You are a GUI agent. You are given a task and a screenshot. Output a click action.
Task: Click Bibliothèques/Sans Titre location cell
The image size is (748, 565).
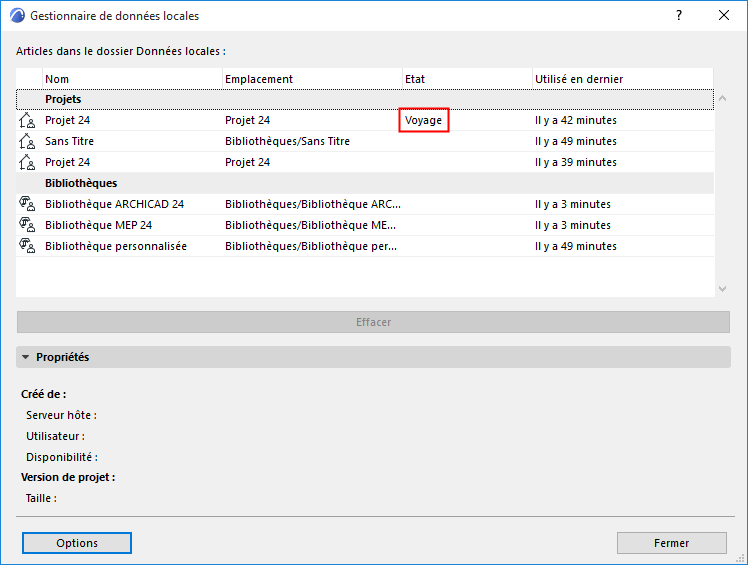tap(287, 141)
